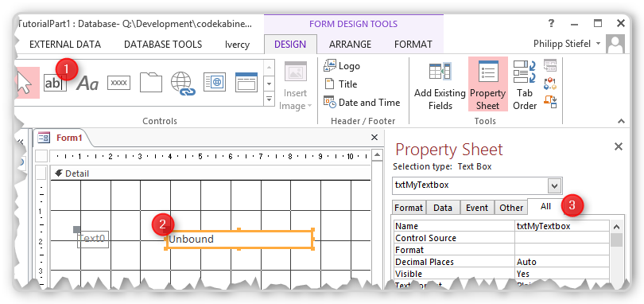Click the Decimal Places value Auto
Screen dimensions: 644x304
click(562, 262)
